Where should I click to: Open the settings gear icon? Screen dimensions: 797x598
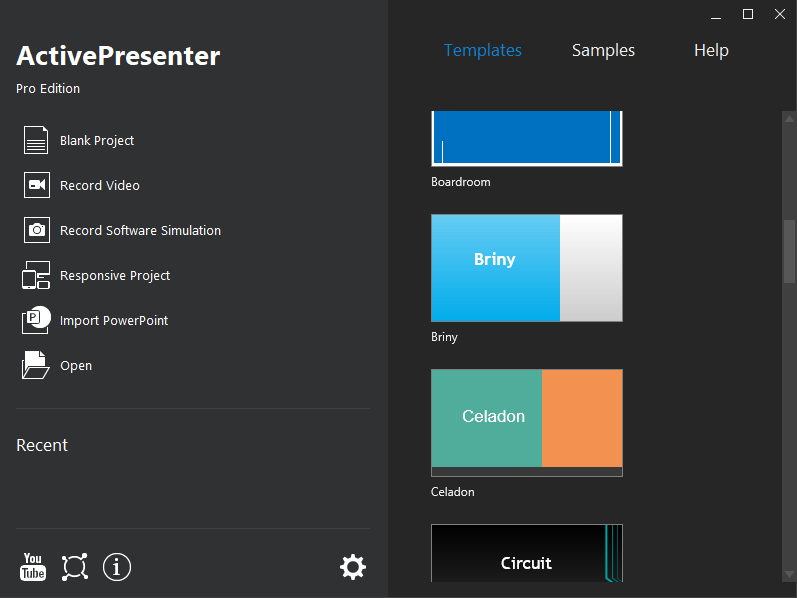click(x=353, y=567)
